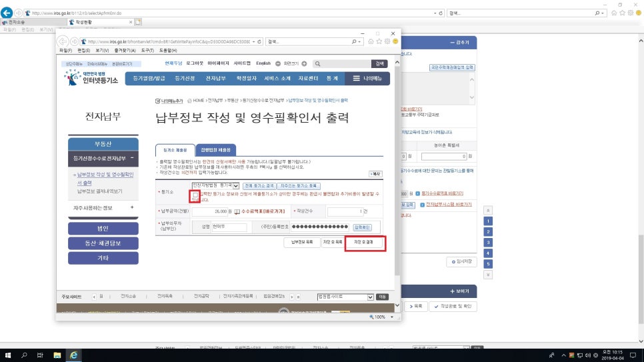The width and height of the screenshot is (644, 362).
Task: Click the double-up arrow in right page navigator
Action: tap(488, 211)
